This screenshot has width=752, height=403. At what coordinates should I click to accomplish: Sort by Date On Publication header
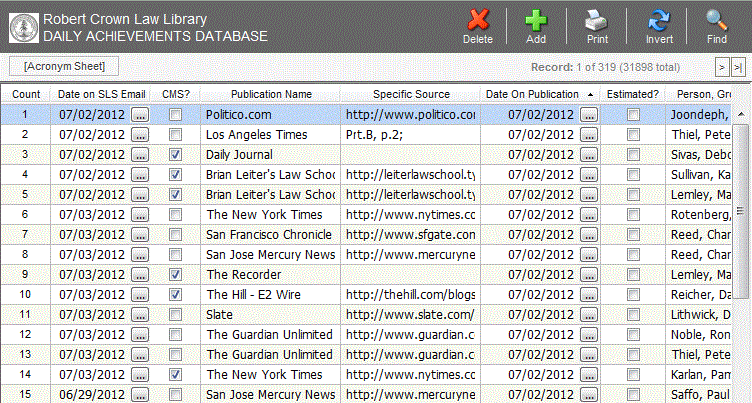coord(540,94)
